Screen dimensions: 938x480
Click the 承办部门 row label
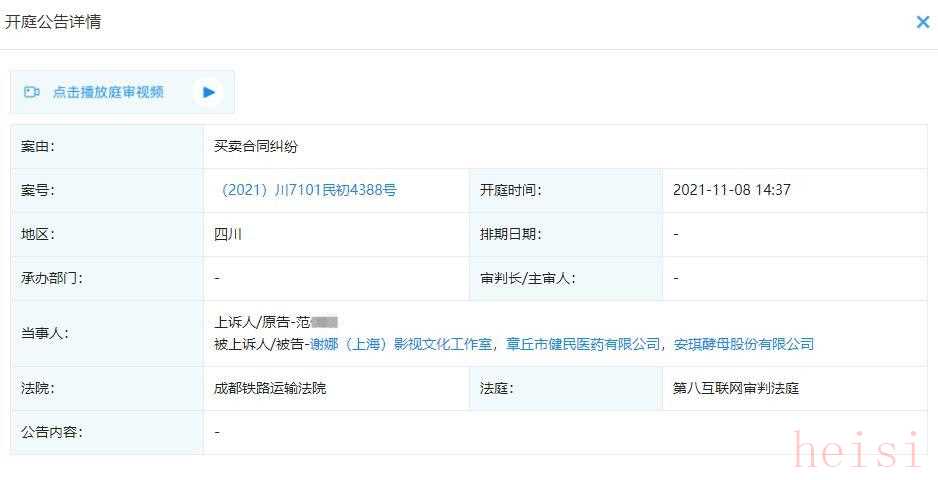click(x=51, y=278)
